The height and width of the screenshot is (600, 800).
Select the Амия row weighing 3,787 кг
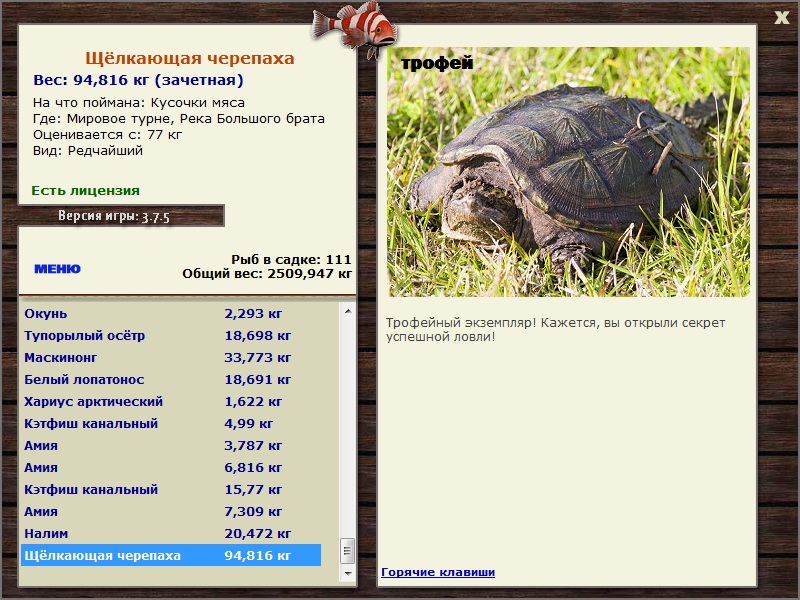click(171, 445)
